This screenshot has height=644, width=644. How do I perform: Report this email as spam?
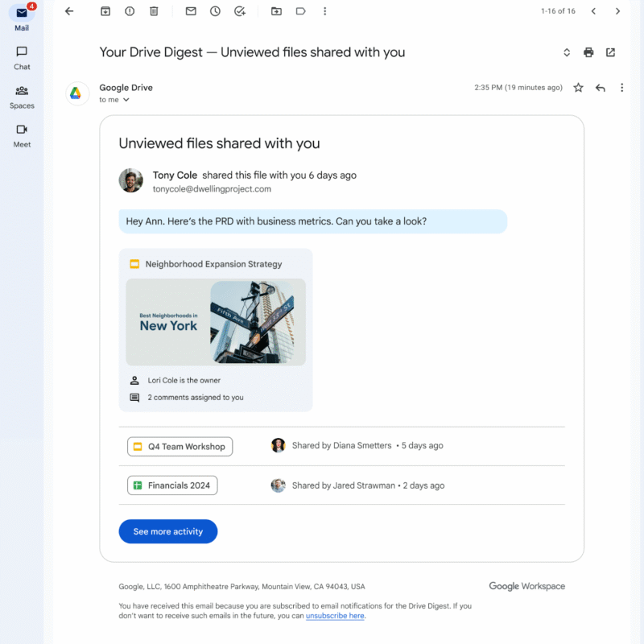pos(130,11)
